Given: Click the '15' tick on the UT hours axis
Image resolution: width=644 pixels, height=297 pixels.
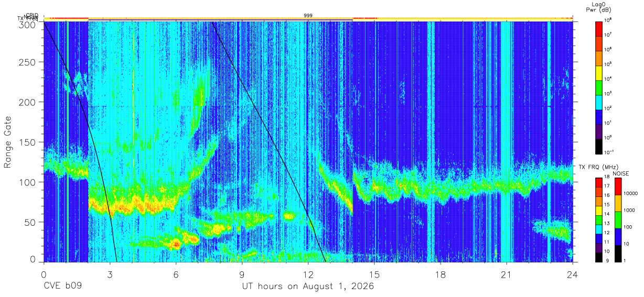Looking at the screenshot, I should click(374, 273).
